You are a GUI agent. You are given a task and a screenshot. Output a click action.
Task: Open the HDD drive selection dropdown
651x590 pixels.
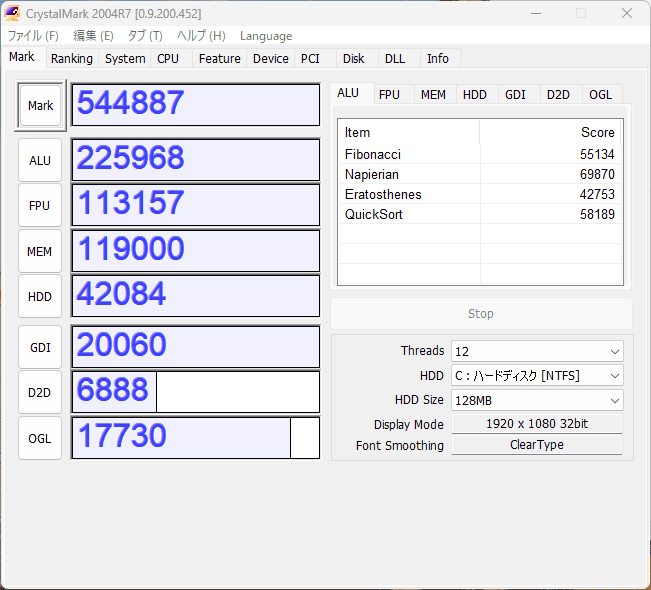click(537, 376)
